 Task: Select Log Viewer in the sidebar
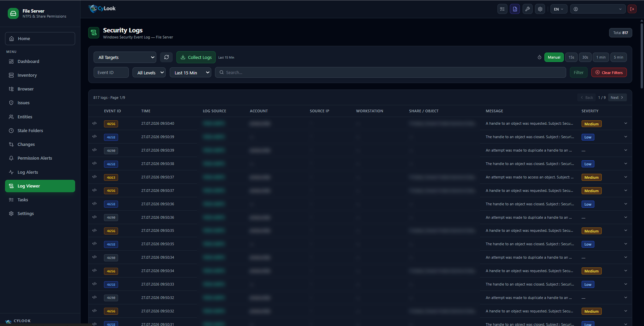pyautogui.click(x=40, y=186)
